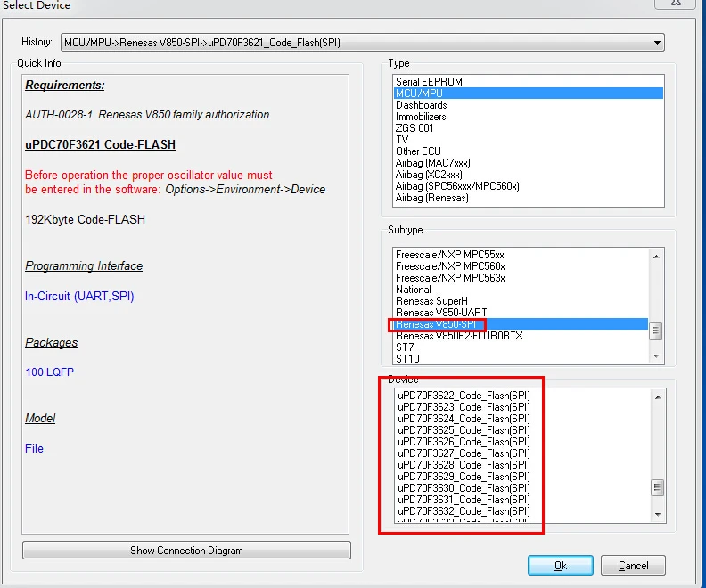Click Subtype list scroll up arrow
706x588 pixels.
click(656, 257)
